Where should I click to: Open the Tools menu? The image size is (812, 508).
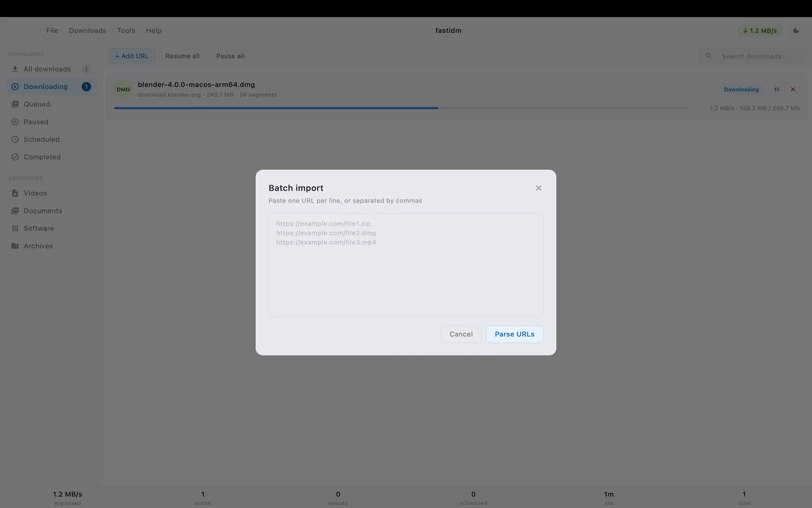(x=126, y=30)
